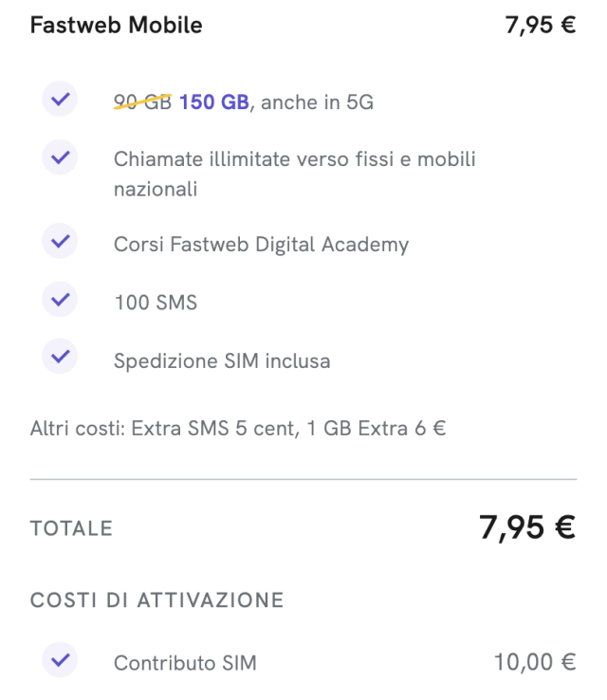Click the bold 7,95 € total amount

pos(526,527)
